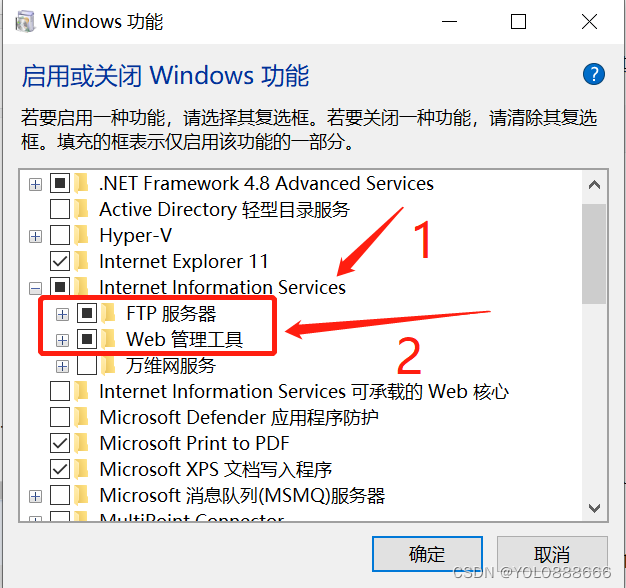Uncheck the Internet Explorer 11 checkbox
626x588 pixels.
pyautogui.click(x=60, y=261)
